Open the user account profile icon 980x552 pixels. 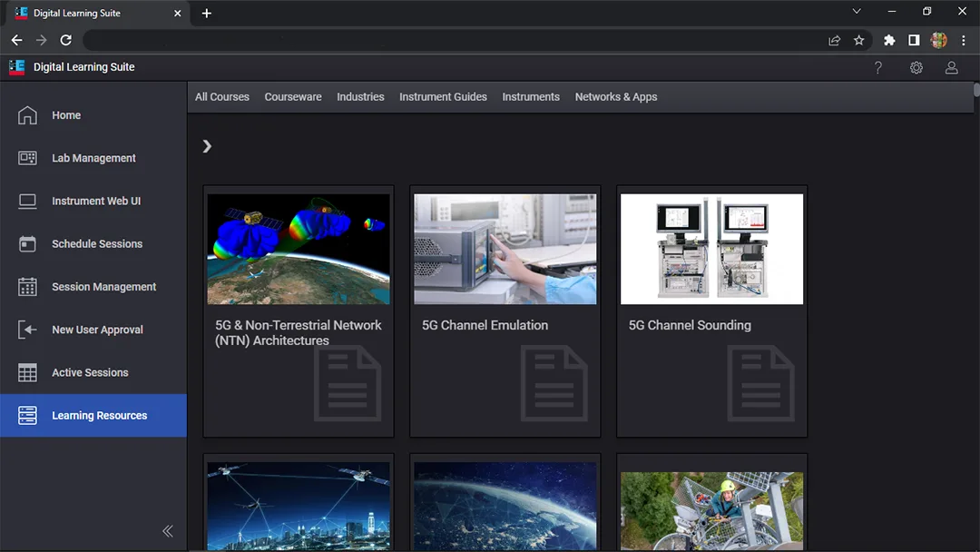tap(951, 67)
